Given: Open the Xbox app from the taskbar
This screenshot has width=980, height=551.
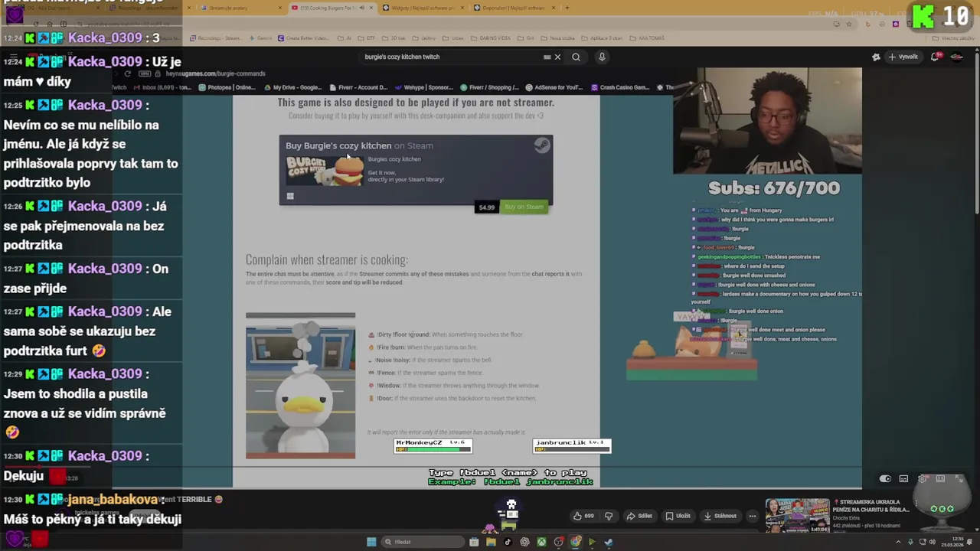Looking at the screenshot, I should (541, 542).
